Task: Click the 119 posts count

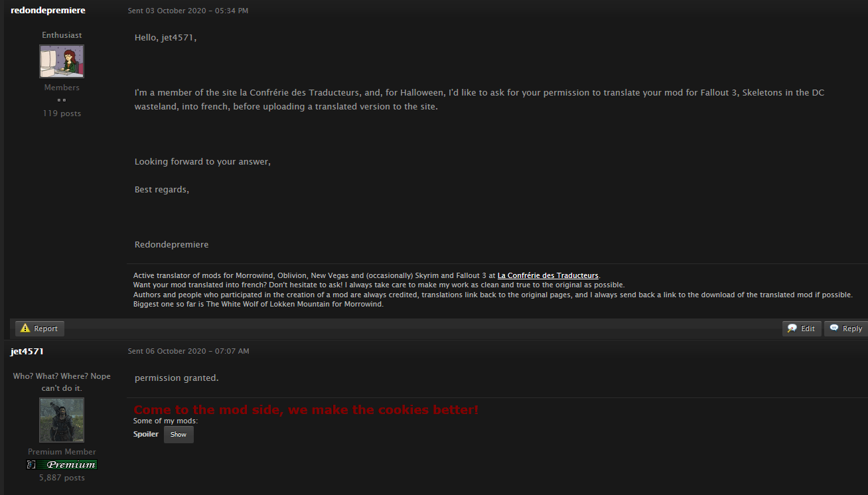Action: click(x=62, y=113)
